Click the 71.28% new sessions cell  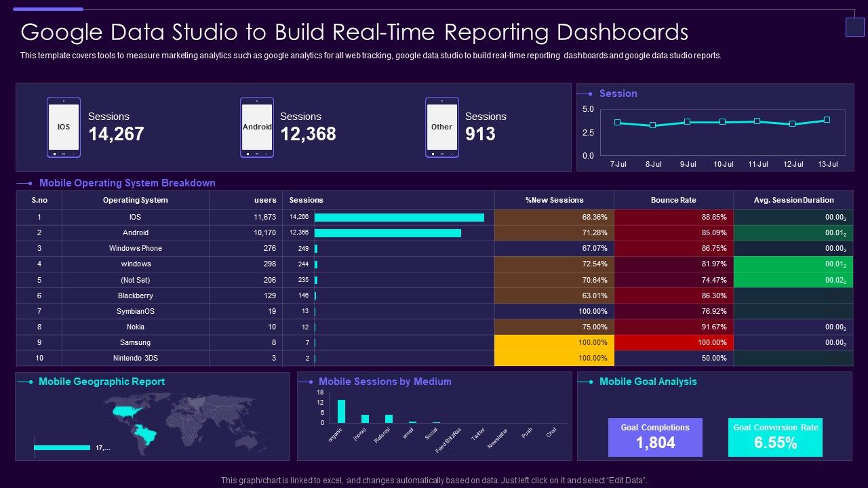pos(554,232)
